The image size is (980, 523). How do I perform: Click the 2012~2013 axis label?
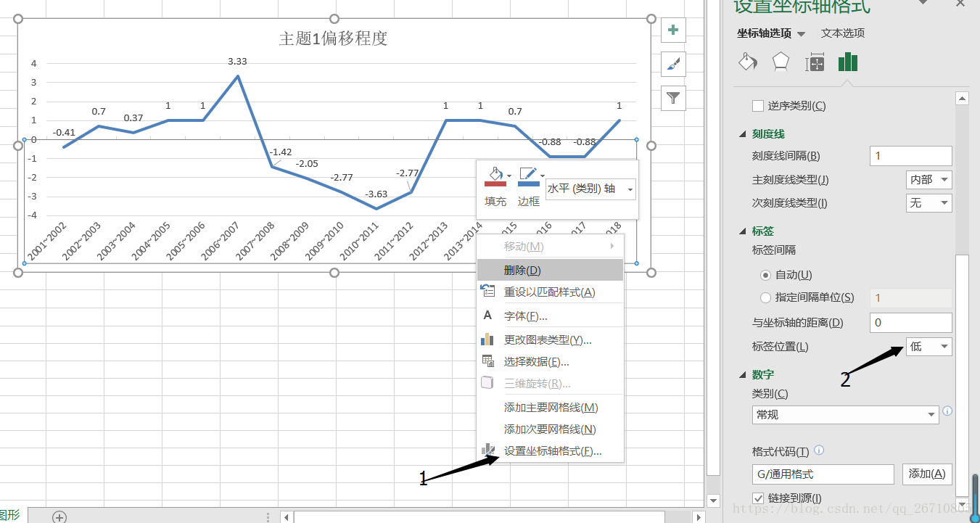tap(428, 242)
